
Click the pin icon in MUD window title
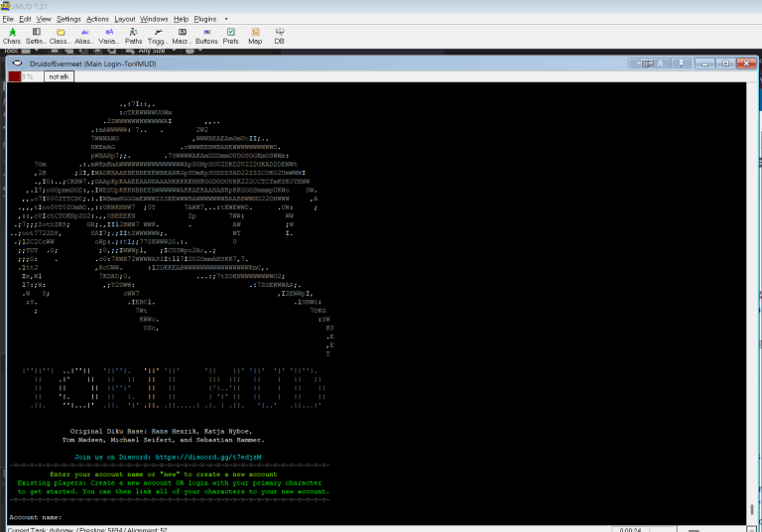pos(682,64)
